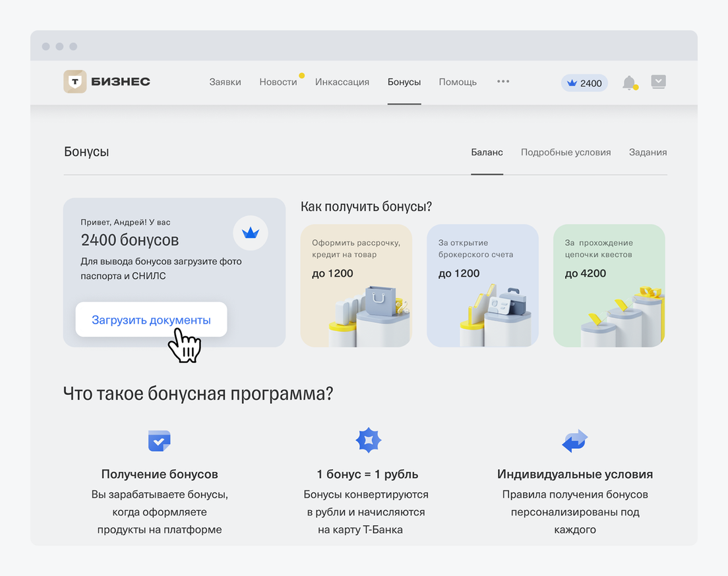Click the blue exchange arrows icon
This screenshot has width=728, height=576.
click(x=574, y=440)
